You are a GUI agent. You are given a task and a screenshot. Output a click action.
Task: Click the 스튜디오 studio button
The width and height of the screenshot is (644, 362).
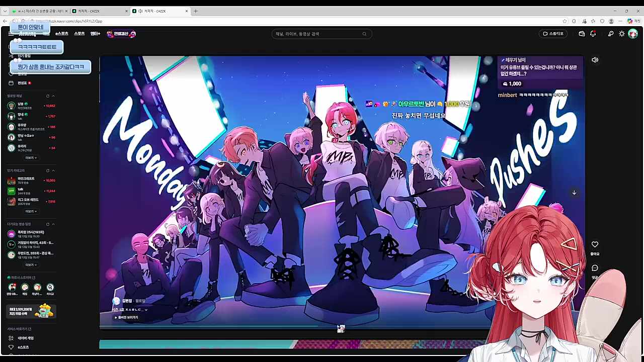(x=553, y=34)
